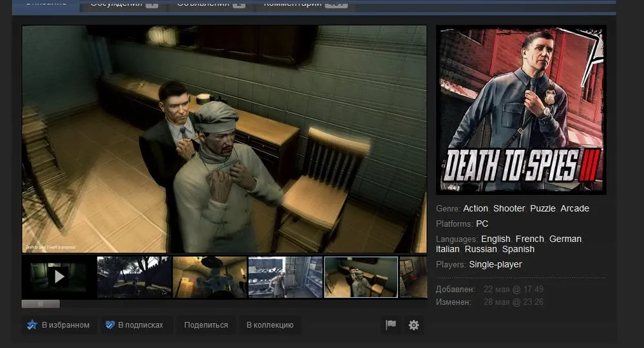The image size is (644, 348).
Task: Select the outdoor night scene thumbnail
Action: coord(134,277)
